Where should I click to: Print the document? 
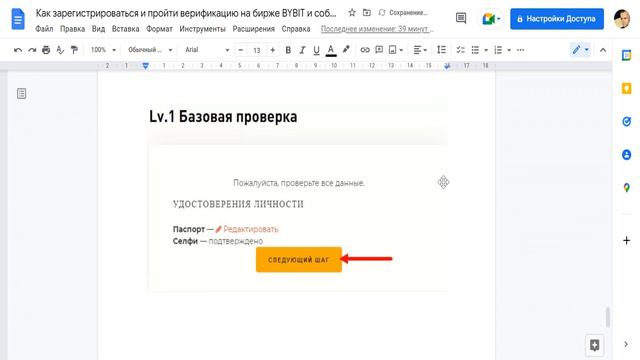(46, 50)
